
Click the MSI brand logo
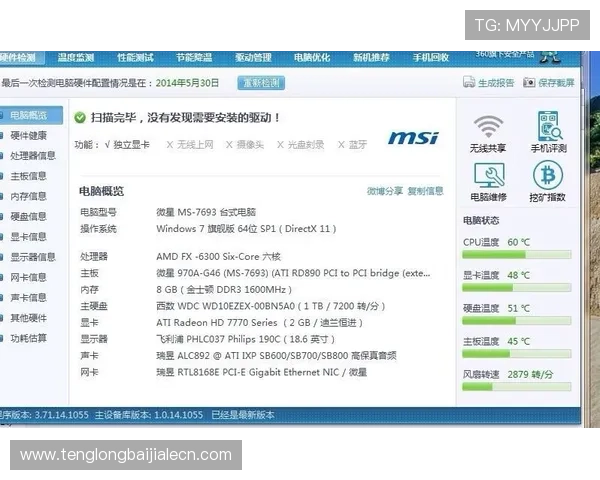[x=413, y=138]
